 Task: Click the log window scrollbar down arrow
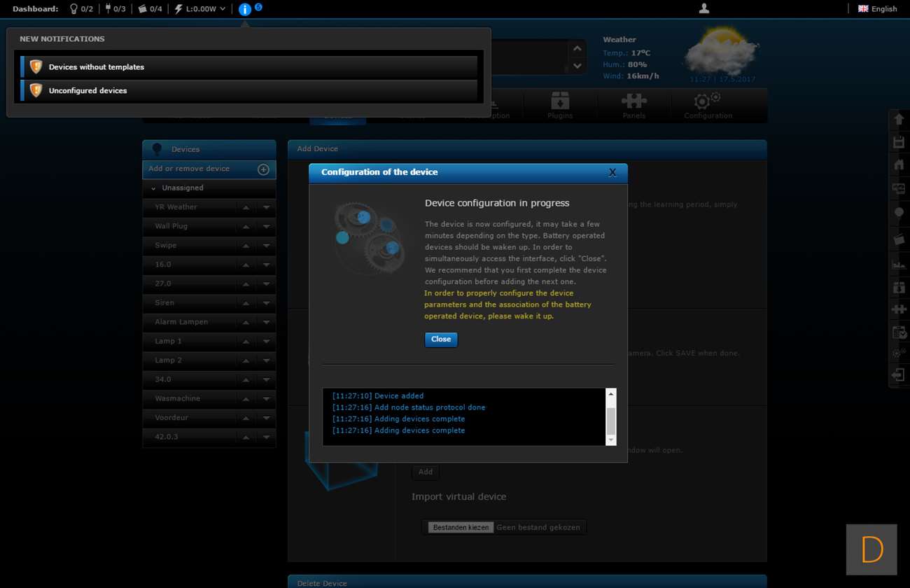click(610, 440)
